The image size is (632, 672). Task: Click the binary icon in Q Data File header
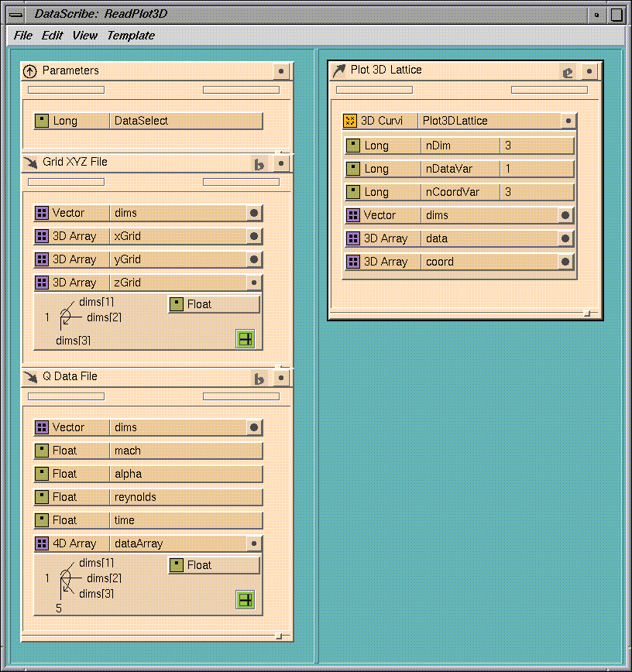259,378
